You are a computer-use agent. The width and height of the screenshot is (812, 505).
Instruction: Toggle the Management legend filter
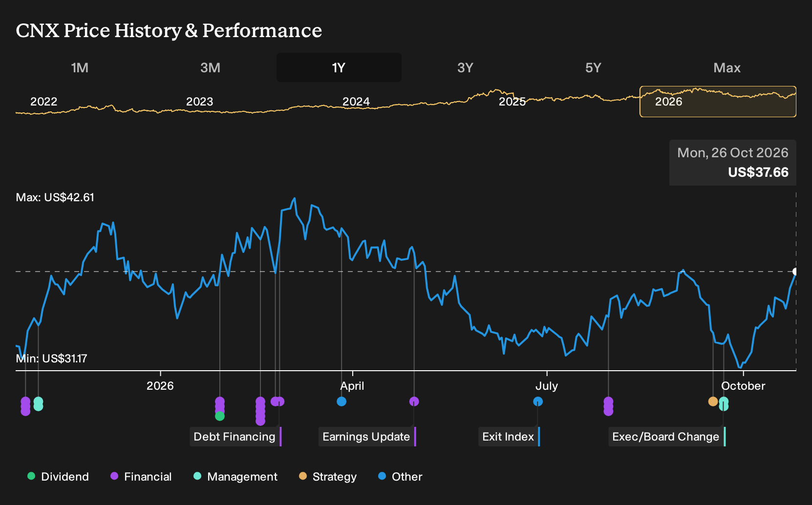pos(235,477)
